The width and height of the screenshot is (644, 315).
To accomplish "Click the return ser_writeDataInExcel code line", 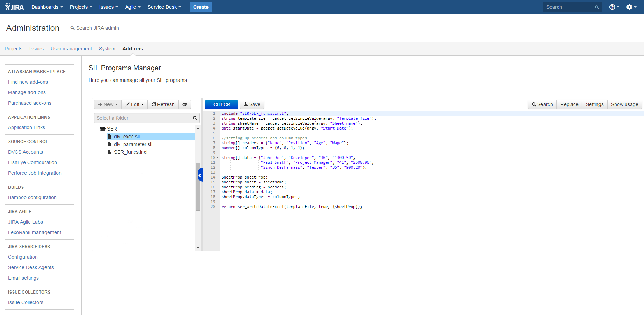I will point(292,206).
